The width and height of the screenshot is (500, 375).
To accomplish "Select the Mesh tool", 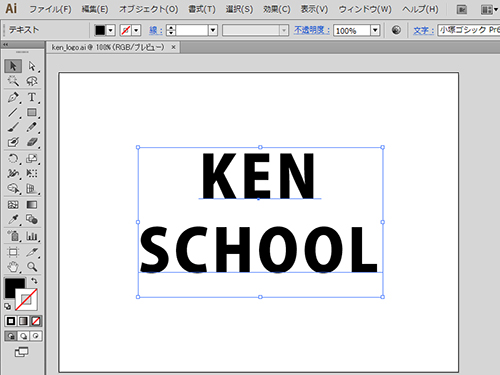I will pos(13,204).
